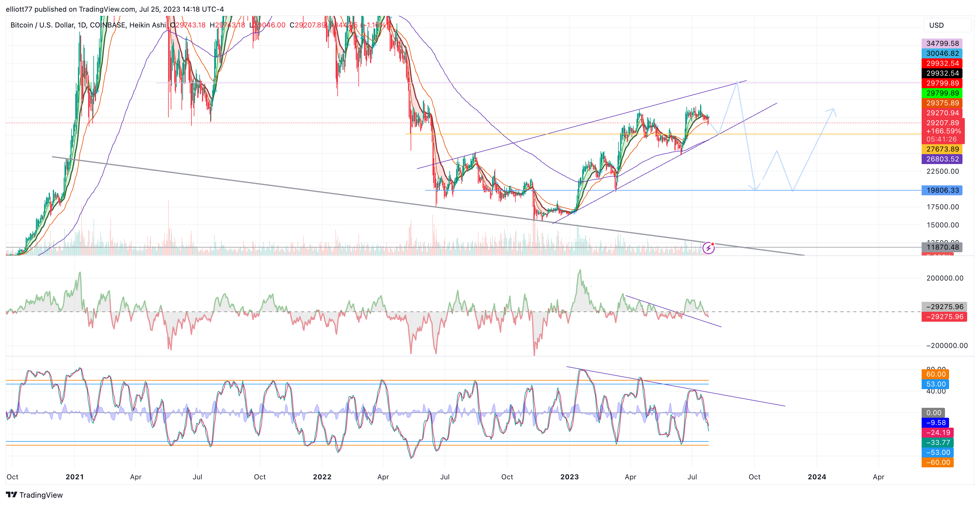Viewport: 980px width, 505px height.
Task: Click the -33.77 green oscillator value
Action: (937, 443)
